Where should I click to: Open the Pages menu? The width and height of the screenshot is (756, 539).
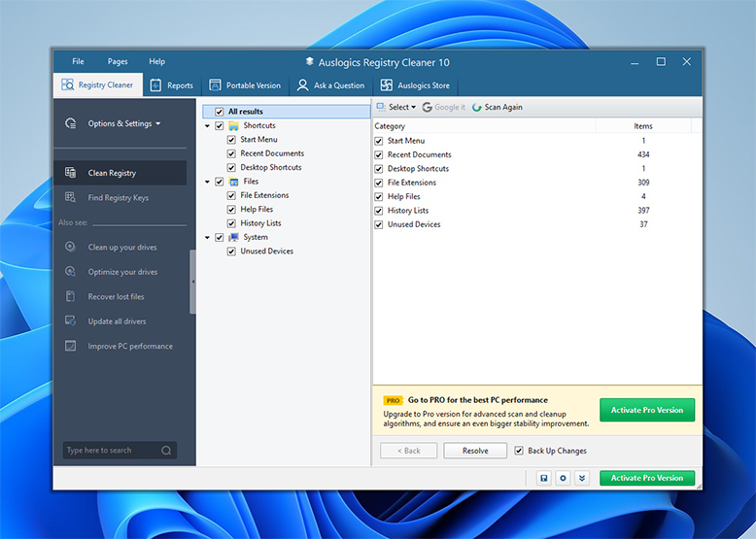click(x=118, y=61)
